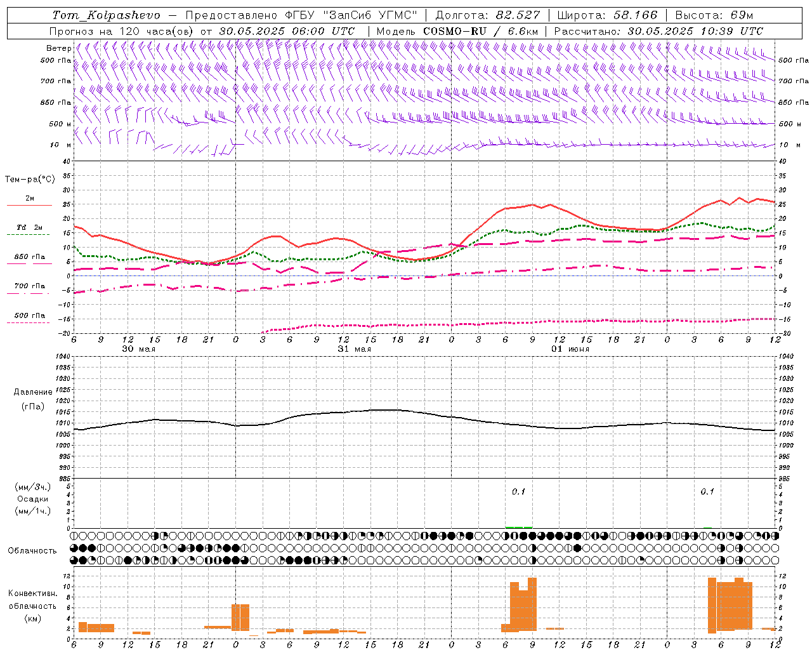Screen dimensions: 812x650
Task: Click the "0.1" precipitation value on 01 июня
Action: (x=519, y=492)
